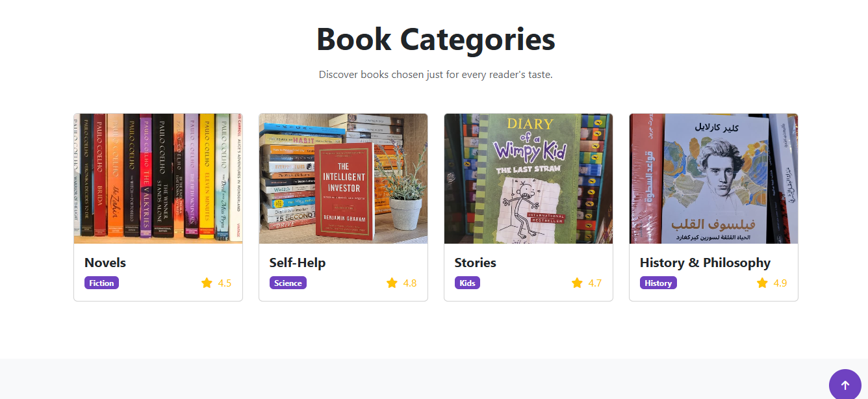Click the scroll-to-top arrow button
Screen dimensions: 868x399
point(845,385)
